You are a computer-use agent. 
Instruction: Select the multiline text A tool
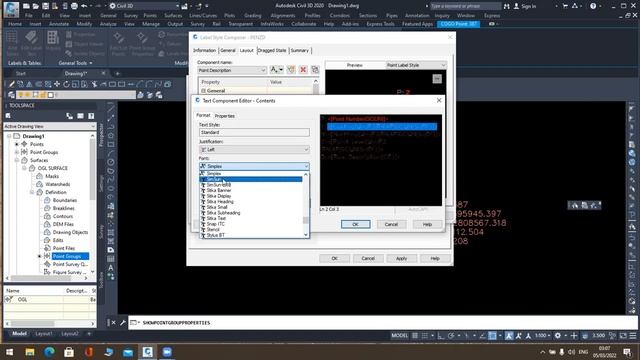[111, 268]
